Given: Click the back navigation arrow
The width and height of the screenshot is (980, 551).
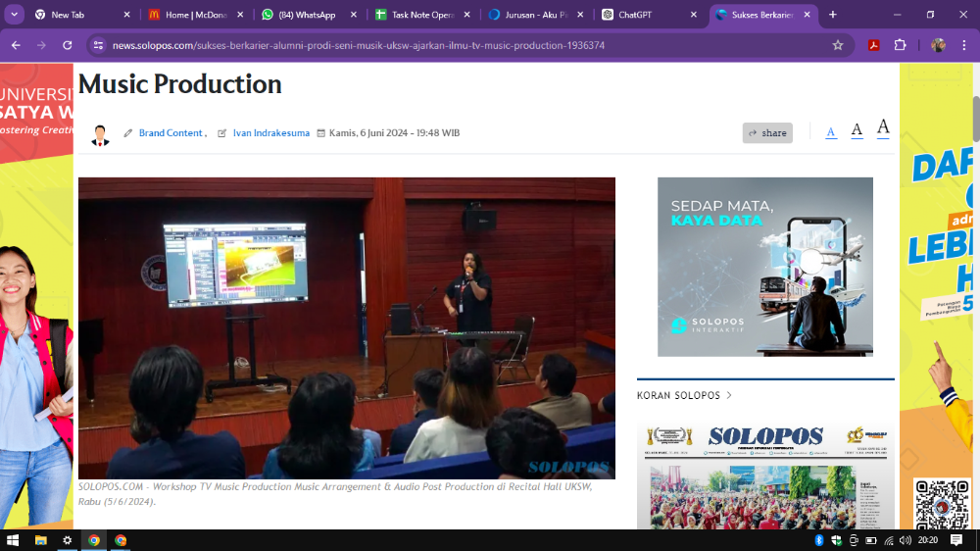Looking at the screenshot, I should [16, 45].
